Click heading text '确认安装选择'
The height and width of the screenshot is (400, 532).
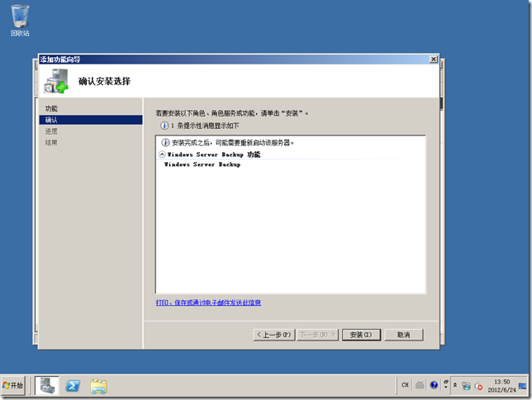coord(104,81)
